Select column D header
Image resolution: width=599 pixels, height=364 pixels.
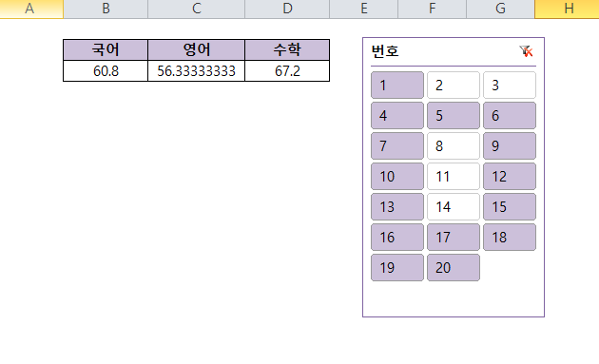tap(287, 9)
